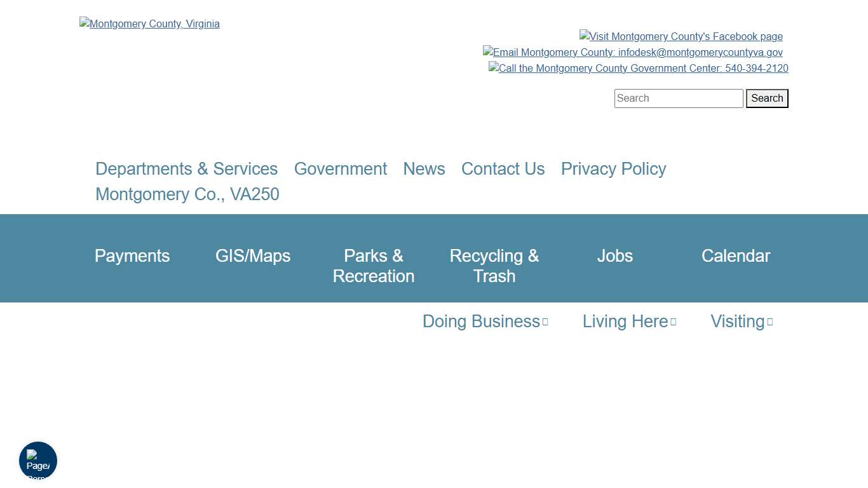
Task: Click the Montgomery County, Virginia logo
Action: point(149,24)
